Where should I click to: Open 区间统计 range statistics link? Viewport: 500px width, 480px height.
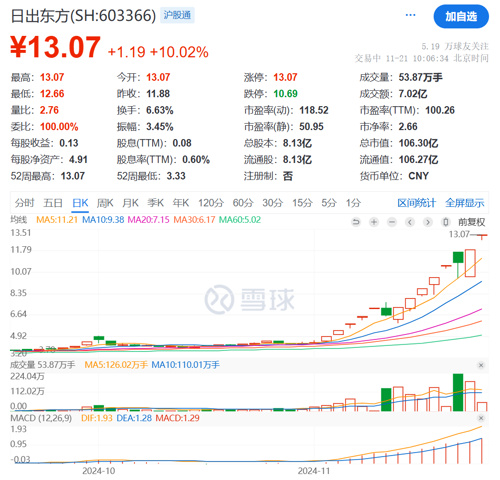[x=416, y=203]
